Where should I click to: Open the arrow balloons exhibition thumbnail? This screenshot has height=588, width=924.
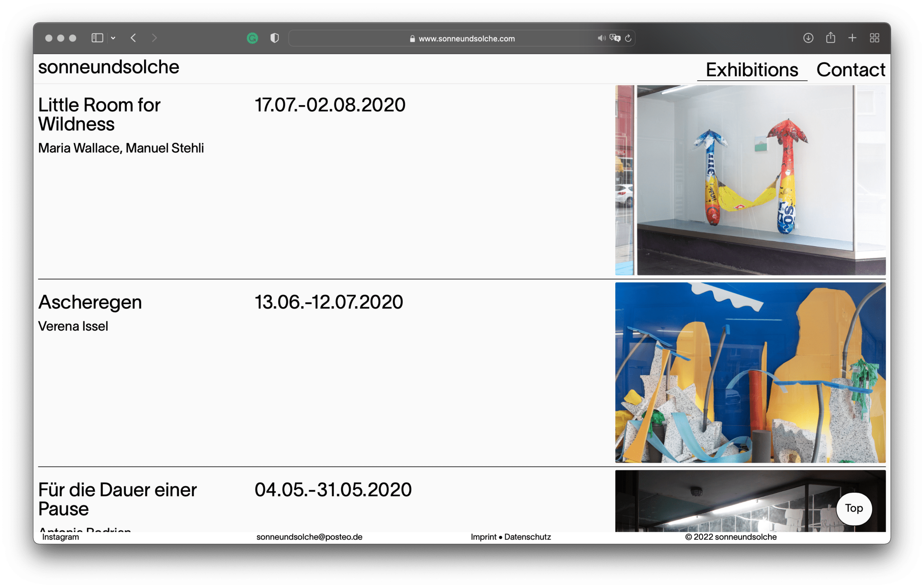[750, 180]
